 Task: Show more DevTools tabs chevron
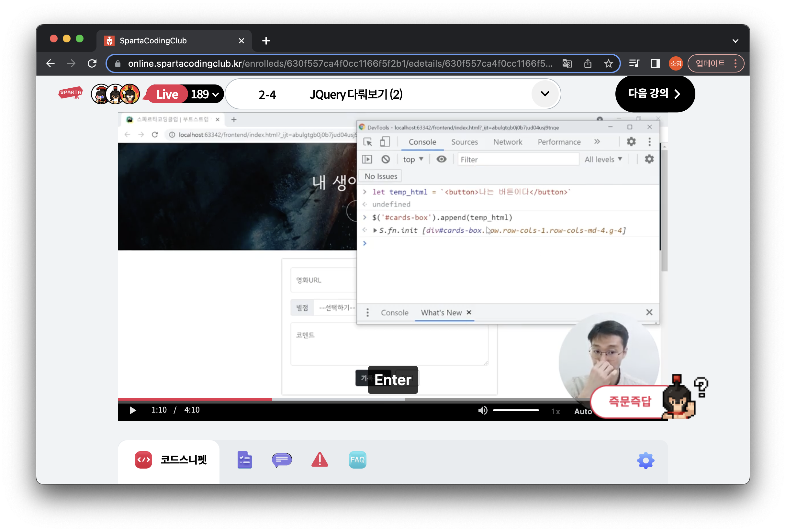597,142
